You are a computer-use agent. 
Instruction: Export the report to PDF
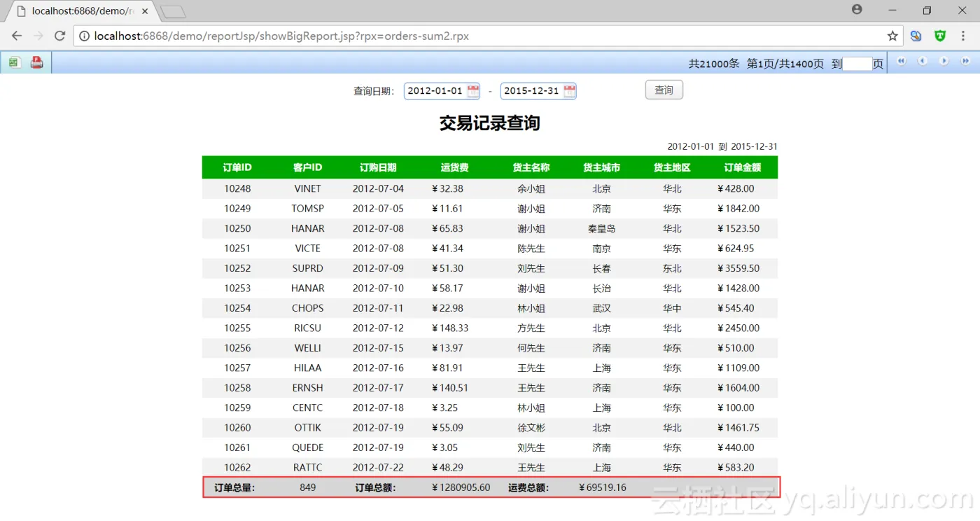(37, 62)
